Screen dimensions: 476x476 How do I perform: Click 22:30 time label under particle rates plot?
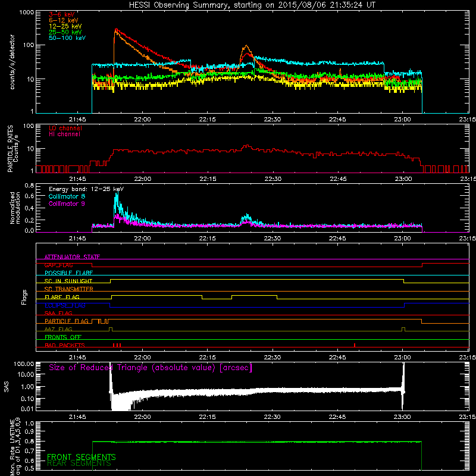(273, 179)
